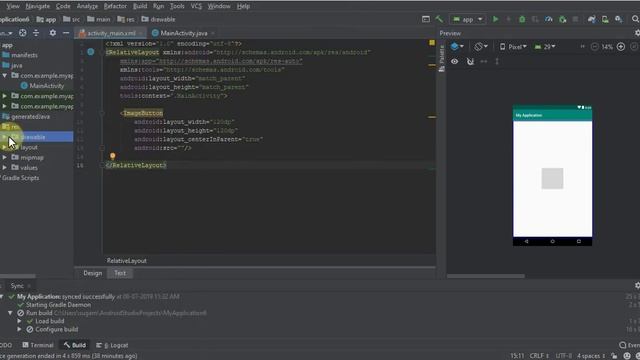Click the main breadcrumb in navigation bar
This screenshot has height=360, width=640.
point(98,19)
